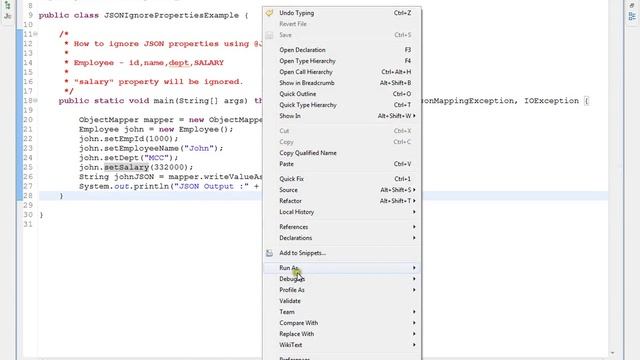Click the outline view icon at the right edge
The height and width of the screenshot is (360, 640).
(x=632, y=16)
